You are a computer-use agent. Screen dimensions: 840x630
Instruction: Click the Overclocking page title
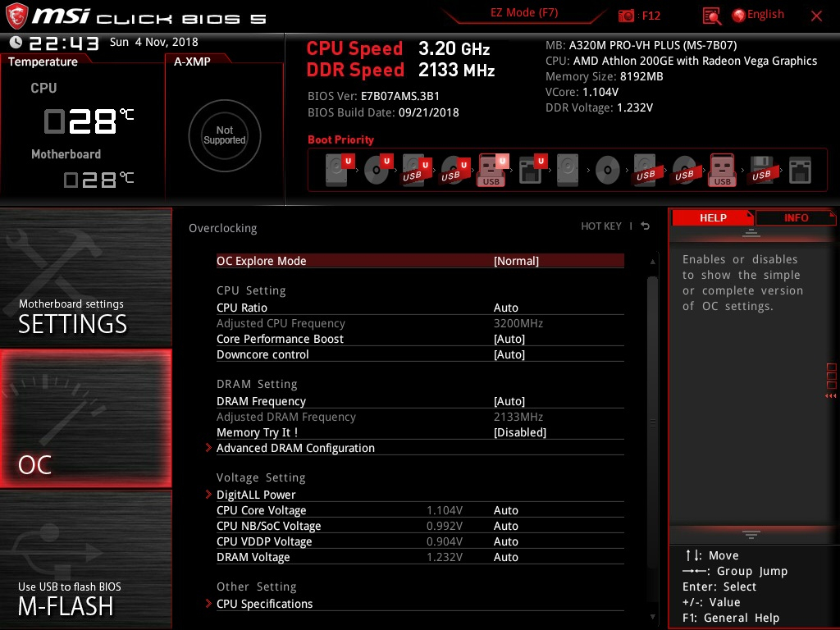[x=223, y=228]
